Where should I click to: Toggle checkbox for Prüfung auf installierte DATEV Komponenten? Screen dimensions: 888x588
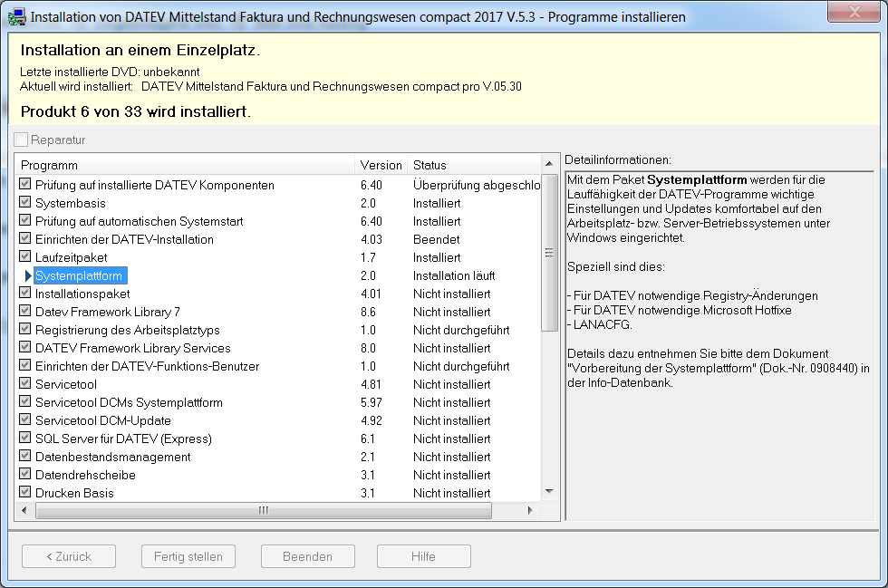(25, 184)
